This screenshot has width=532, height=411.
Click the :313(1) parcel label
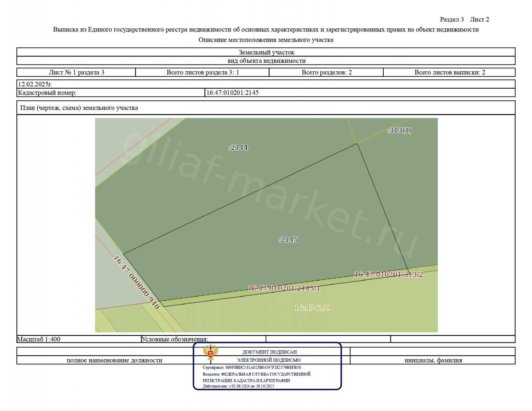(x=399, y=130)
